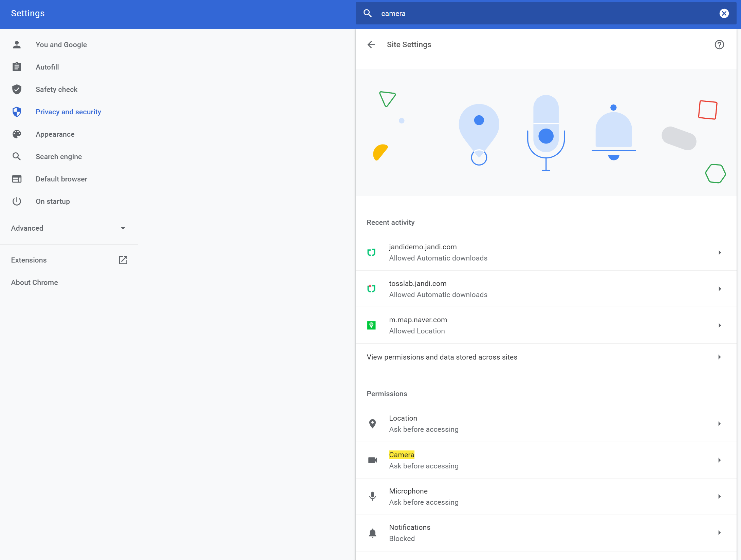Open About Chrome page
The image size is (741, 560).
coord(34,282)
